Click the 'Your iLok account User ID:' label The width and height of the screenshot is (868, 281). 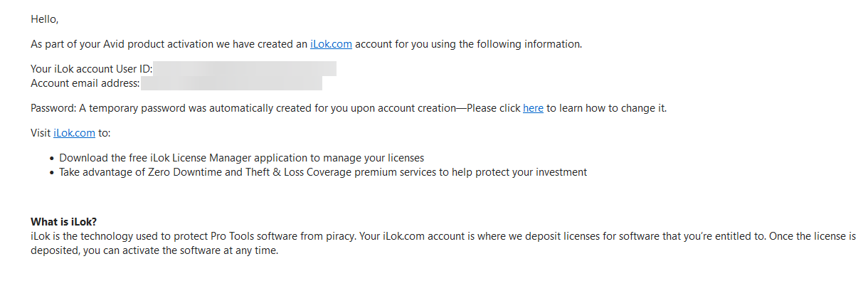pos(92,69)
